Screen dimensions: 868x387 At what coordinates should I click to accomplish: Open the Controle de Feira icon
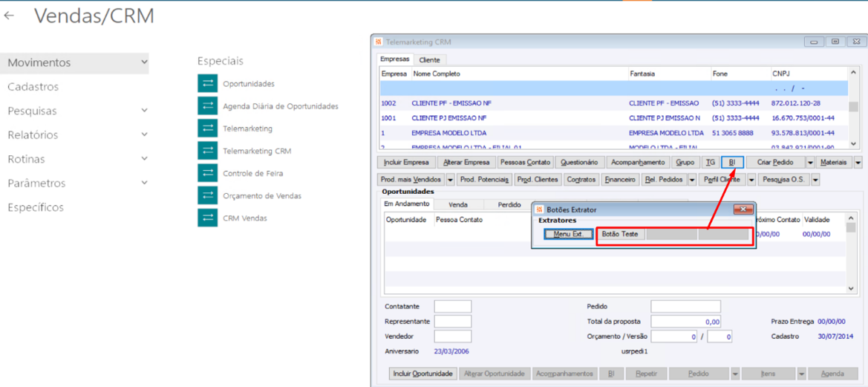[x=208, y=173]
